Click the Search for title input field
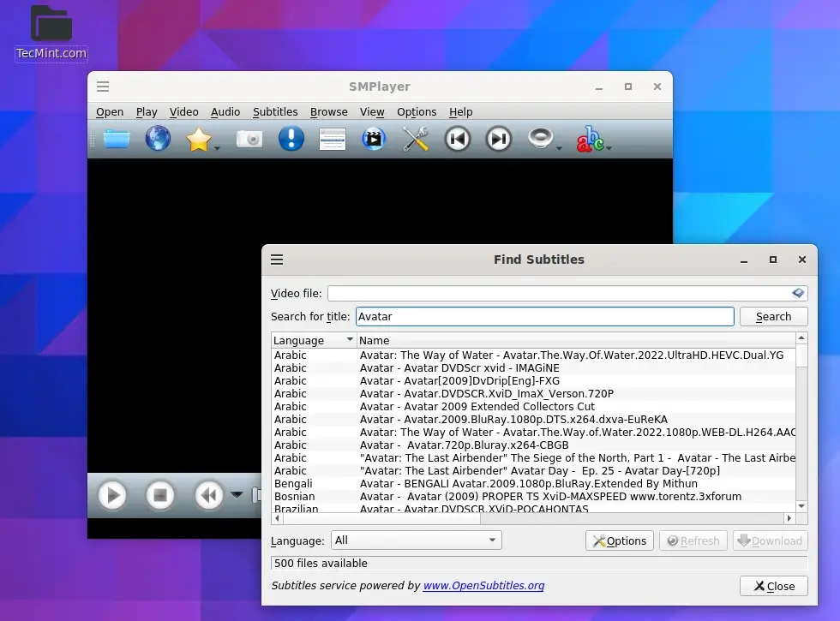 pyautogui.click(x=545, y=316)
